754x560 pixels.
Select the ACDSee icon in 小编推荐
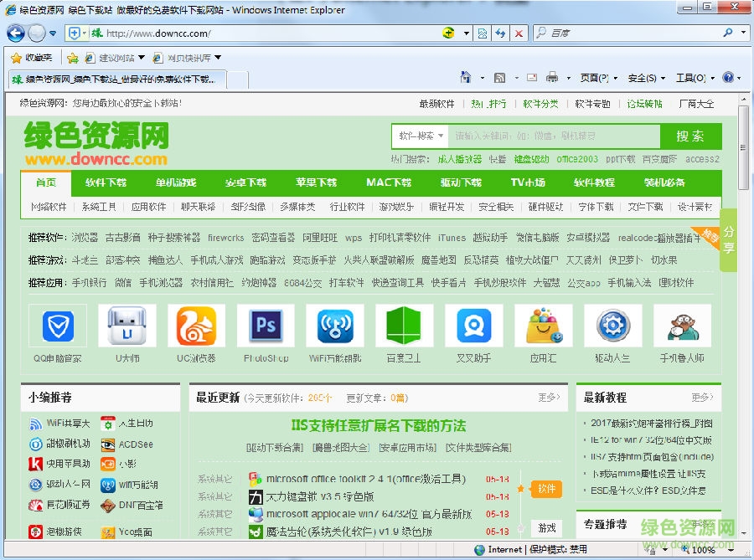(x=134, y=445)
